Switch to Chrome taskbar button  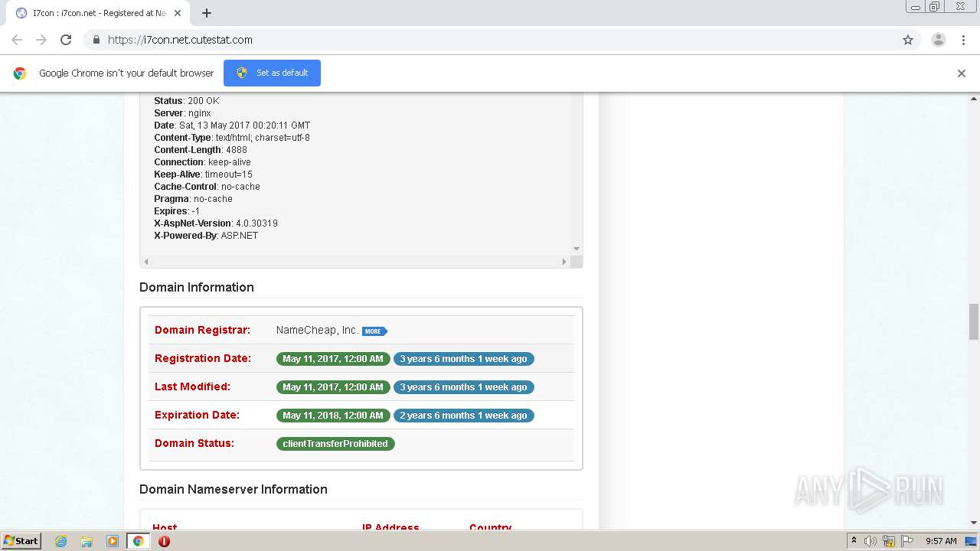(x=138, y=541)
